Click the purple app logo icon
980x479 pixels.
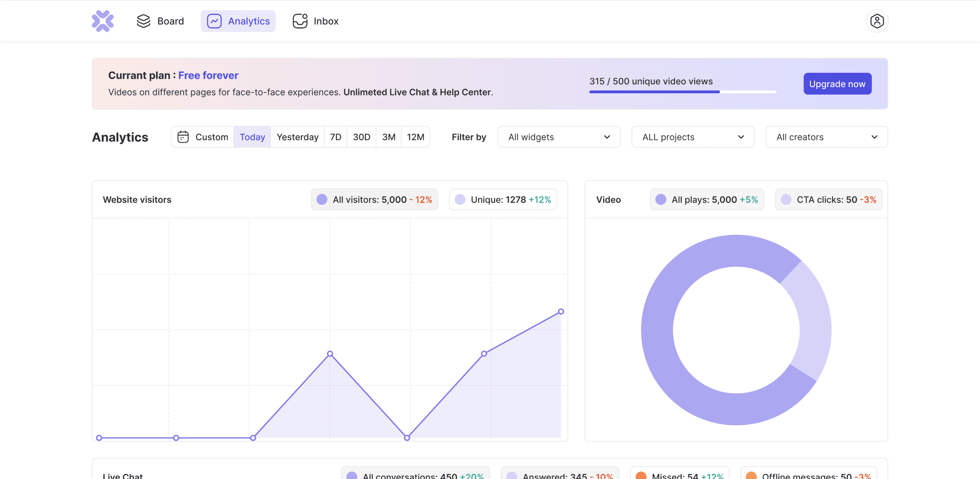coord(103,21)
